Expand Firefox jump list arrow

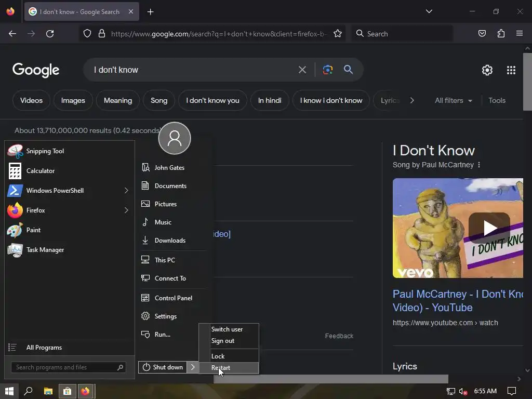pyautogui.click(x=126, y=210)
